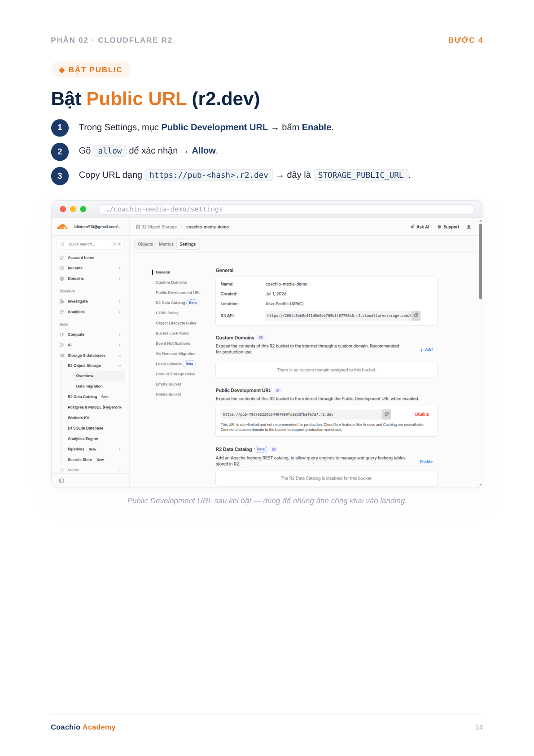Collapse the R2 Object Storage subtree

(120, 366)
